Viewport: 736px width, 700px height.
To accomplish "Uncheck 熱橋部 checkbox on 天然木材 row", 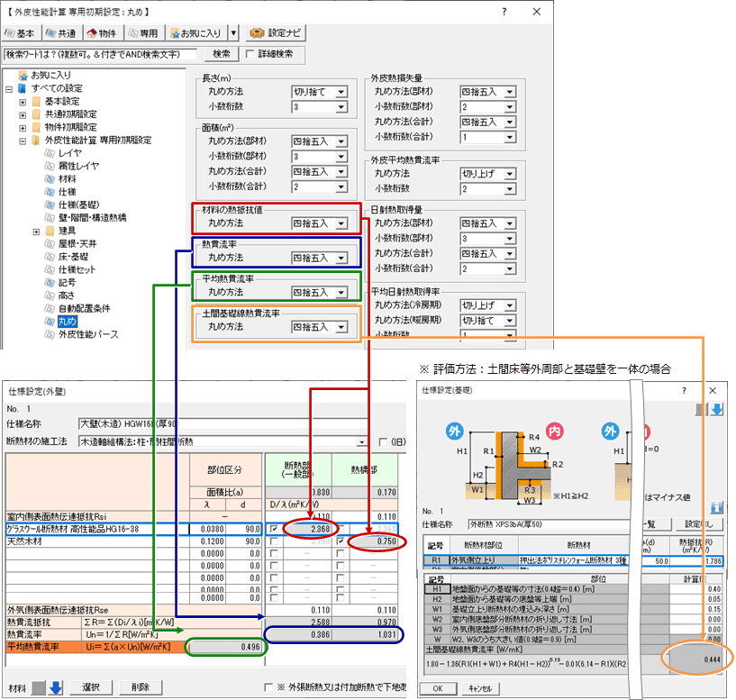I will point(341,541).
